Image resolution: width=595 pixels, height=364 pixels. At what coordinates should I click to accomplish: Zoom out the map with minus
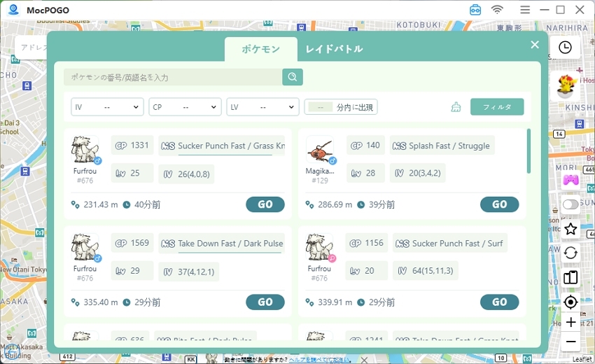pos(570,342)
